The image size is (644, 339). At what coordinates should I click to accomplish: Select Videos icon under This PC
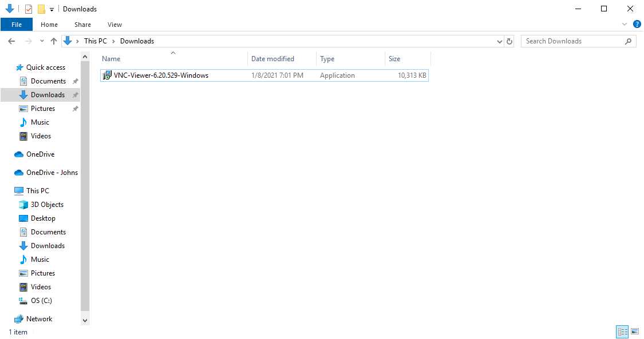23,287
